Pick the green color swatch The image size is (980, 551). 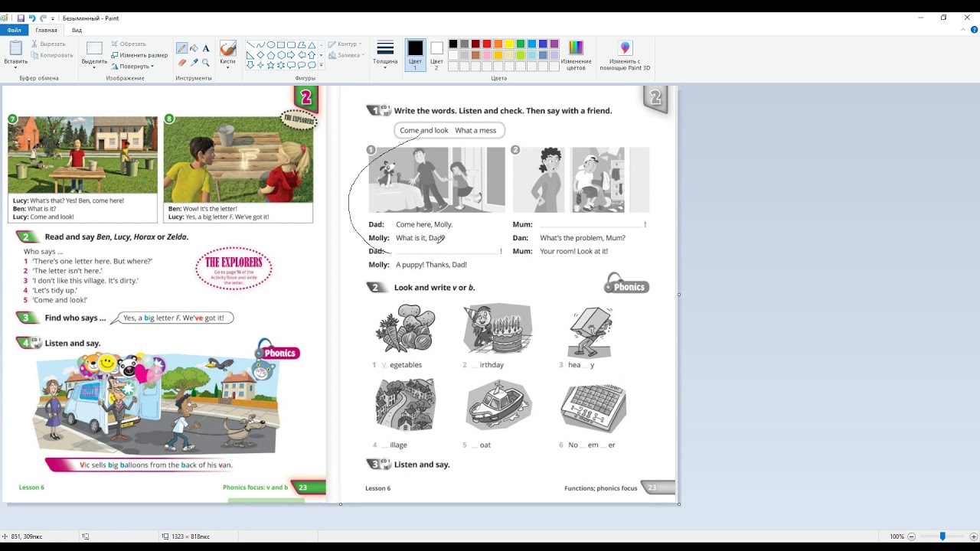[x=521, y=44]
